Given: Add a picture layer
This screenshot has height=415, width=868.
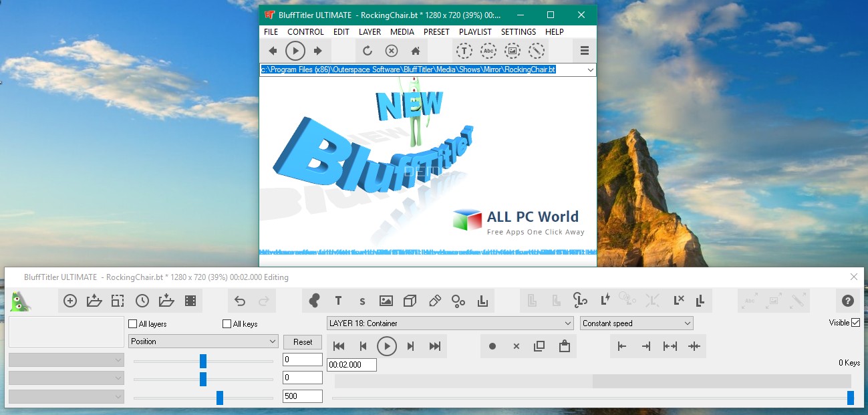Looking at the screenshot, I should coord(386,301).
